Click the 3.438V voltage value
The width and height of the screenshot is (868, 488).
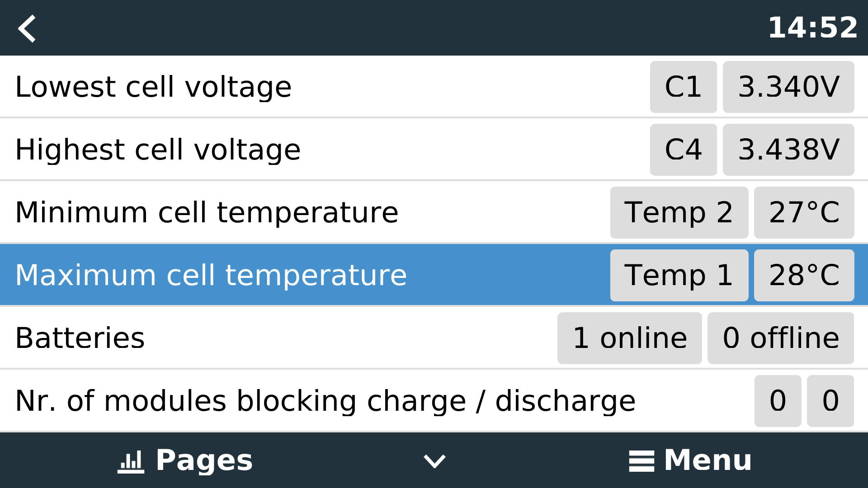click(788, 150)
